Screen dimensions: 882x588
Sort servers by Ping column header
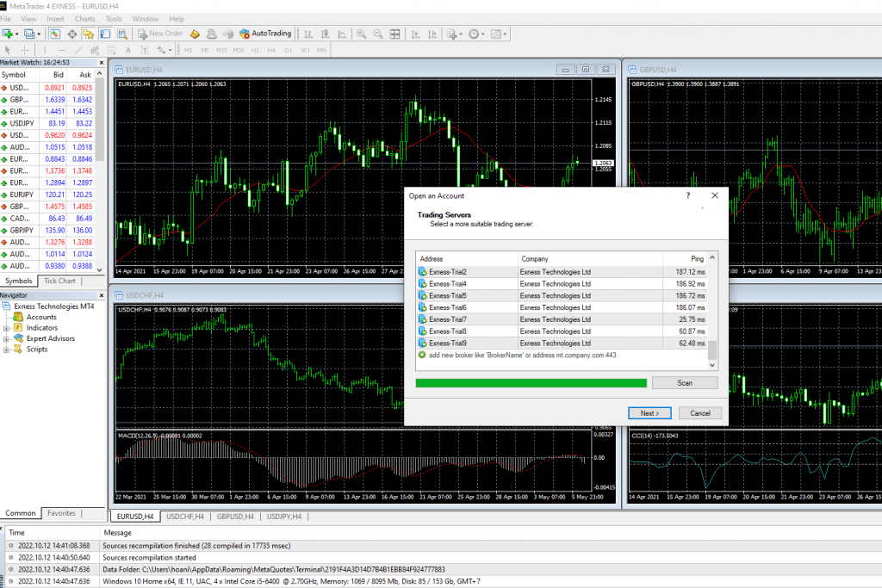(x=685, y=258)
